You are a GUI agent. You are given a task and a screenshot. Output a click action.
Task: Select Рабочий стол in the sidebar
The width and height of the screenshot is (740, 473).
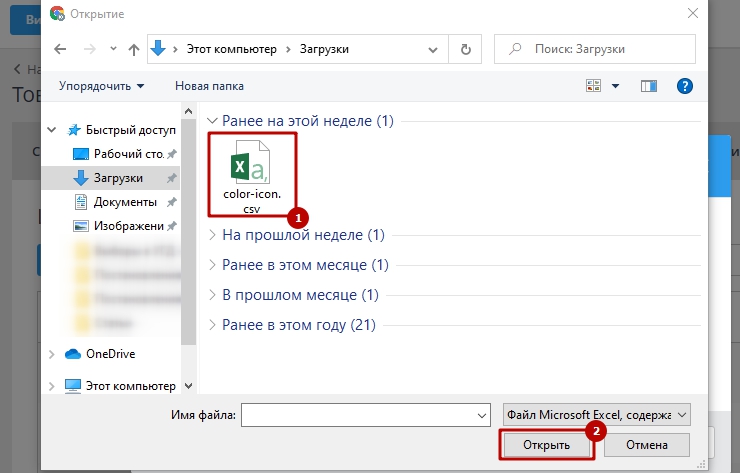pyautogui.click(x=127, y=154)
